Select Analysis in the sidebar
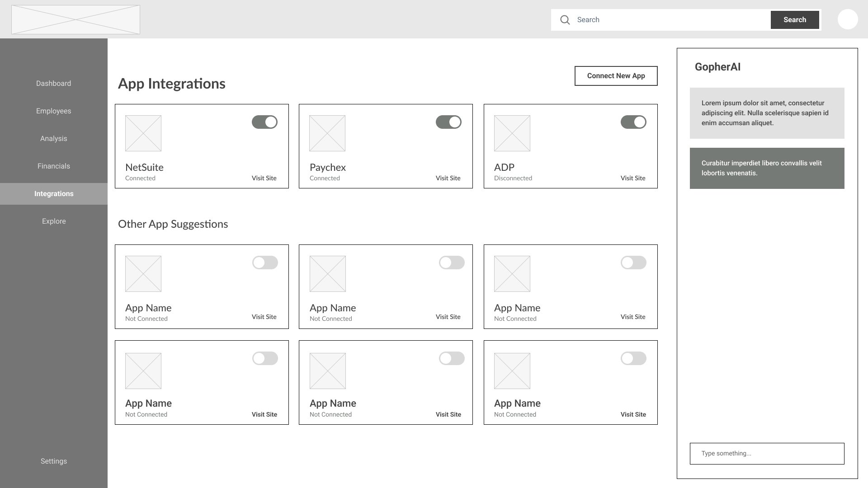 click(x=54, y=139)
